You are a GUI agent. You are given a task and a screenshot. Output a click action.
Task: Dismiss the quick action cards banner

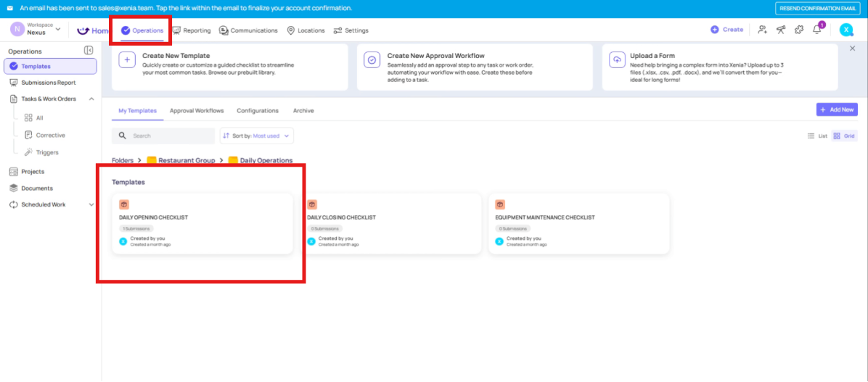click(852, 48)
